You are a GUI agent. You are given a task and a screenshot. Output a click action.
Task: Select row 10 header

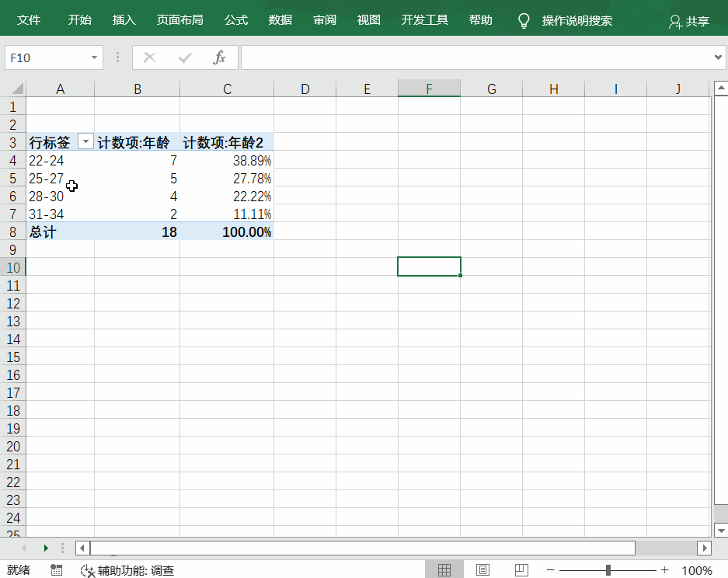point(13,267)
